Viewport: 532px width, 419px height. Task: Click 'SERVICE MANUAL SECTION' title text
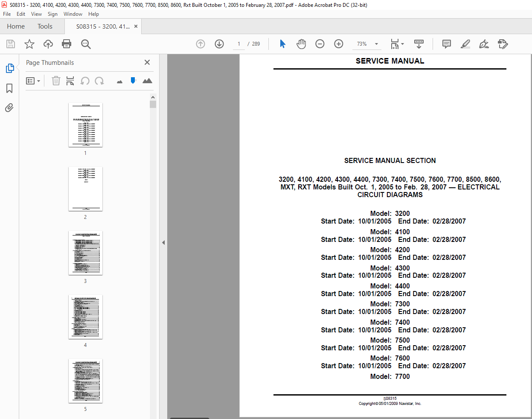390,160
